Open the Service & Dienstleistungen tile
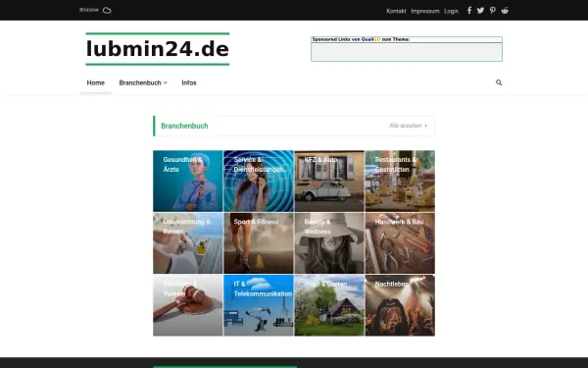Screen dimensions: 588x368 click(259, 181)
